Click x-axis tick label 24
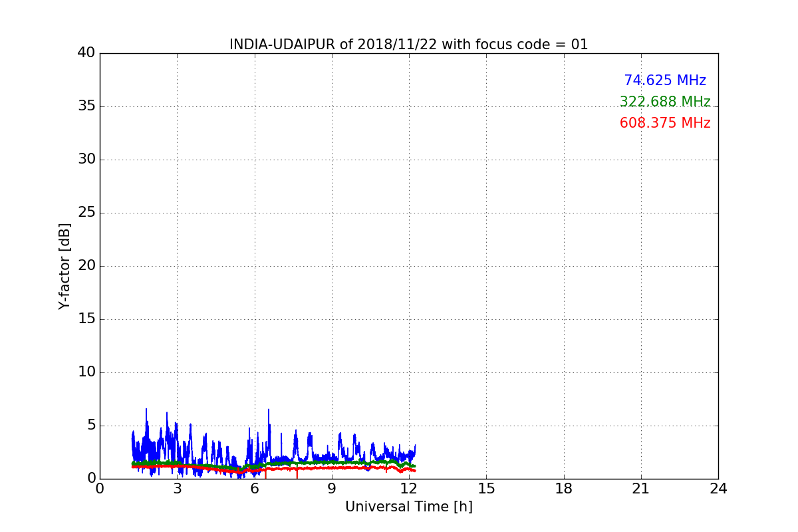The image size is (798, 532). (x=718, y=489)
